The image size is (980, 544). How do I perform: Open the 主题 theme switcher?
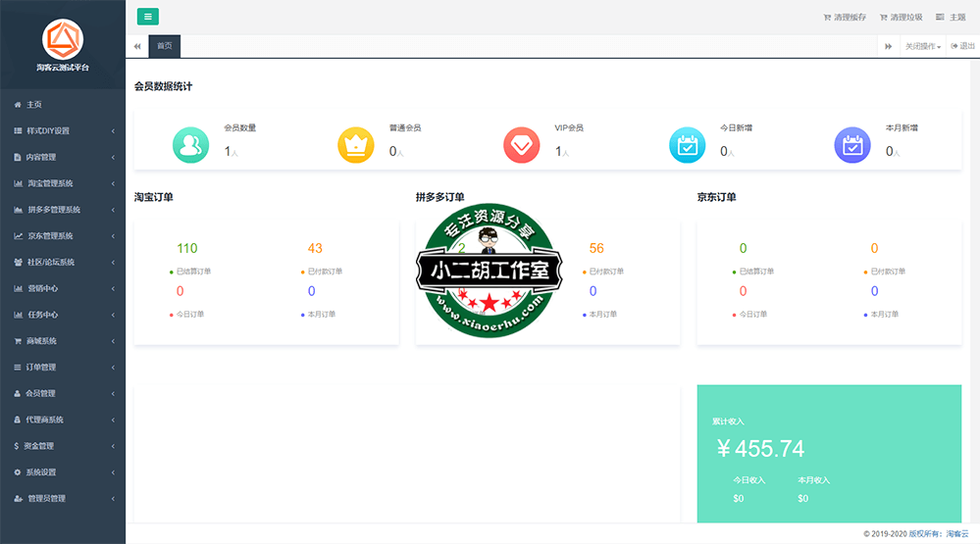951,17
